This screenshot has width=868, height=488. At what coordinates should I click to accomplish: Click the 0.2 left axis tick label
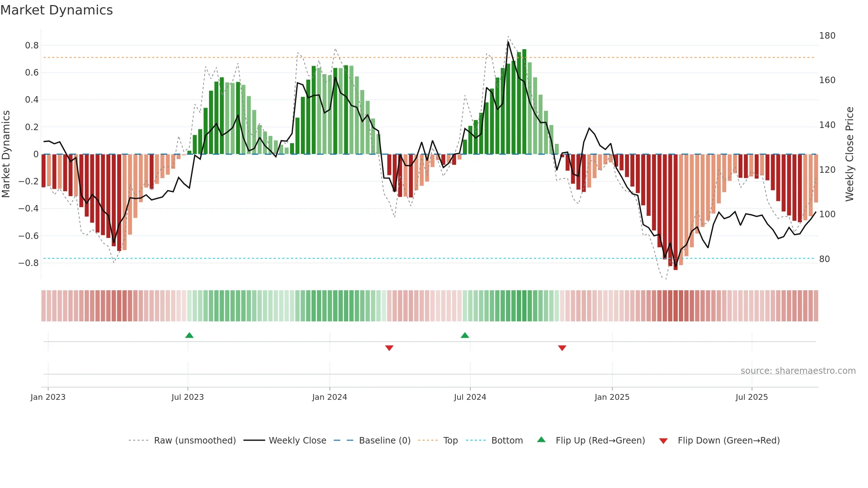(x=32, y=127)
